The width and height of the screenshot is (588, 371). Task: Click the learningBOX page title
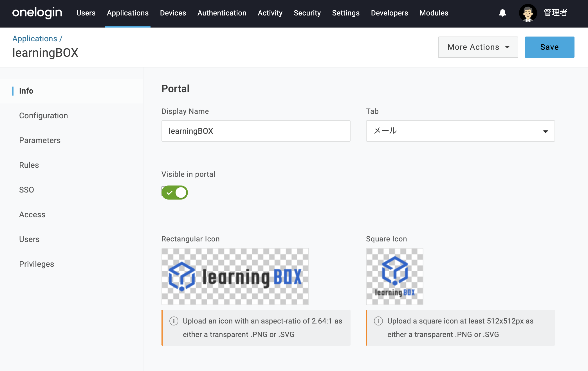(45, 53)
